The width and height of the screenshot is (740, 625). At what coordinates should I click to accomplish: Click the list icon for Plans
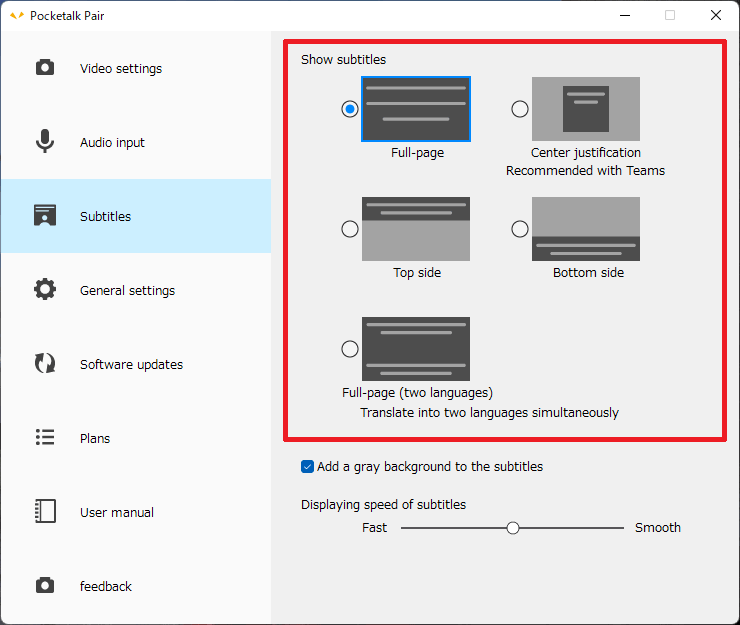click(45, 438)
